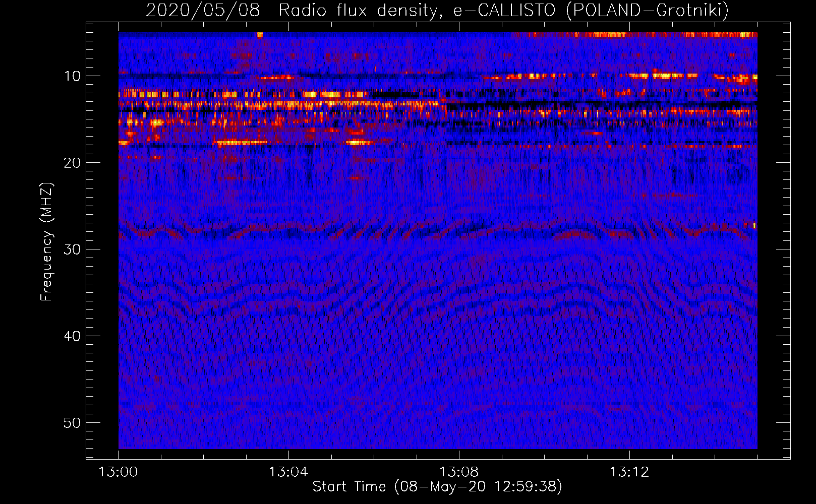Click the '50' frequency tick label
Viewport: 816px width, 504px height.
click(x=73, y=423)
